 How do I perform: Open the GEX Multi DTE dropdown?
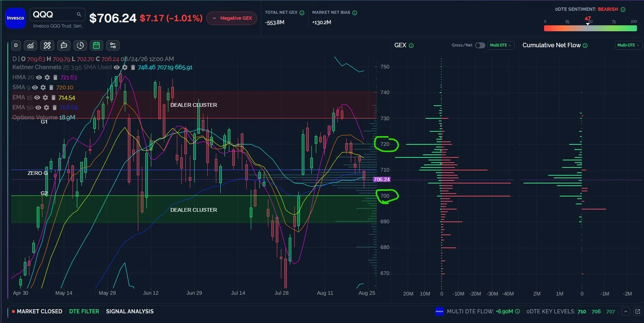[x=501, y=45]
